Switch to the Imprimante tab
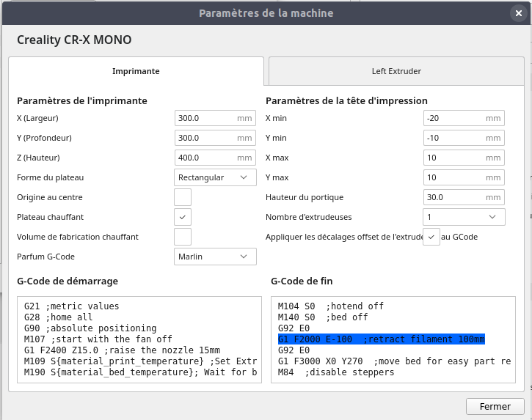Viewport: 532px width, 420px height. pyautogui.click(x=136, y=71)
